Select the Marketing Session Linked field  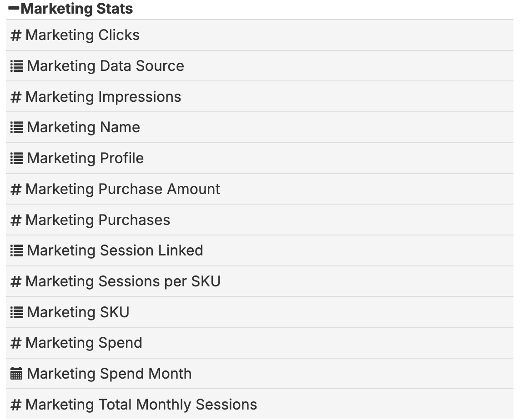coord(115,251)
